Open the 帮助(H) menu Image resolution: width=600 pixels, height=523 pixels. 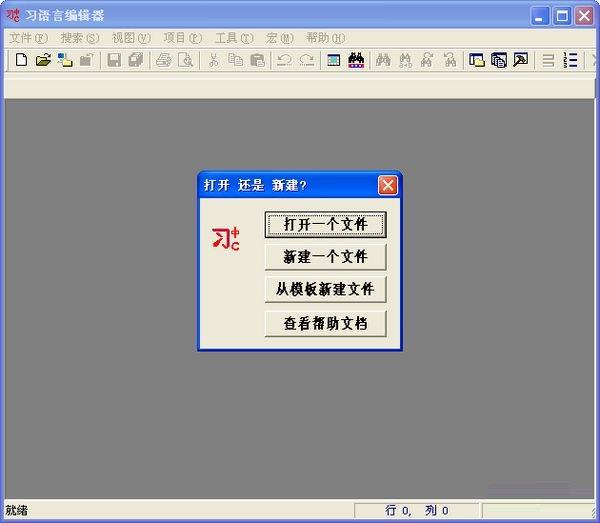326,38
